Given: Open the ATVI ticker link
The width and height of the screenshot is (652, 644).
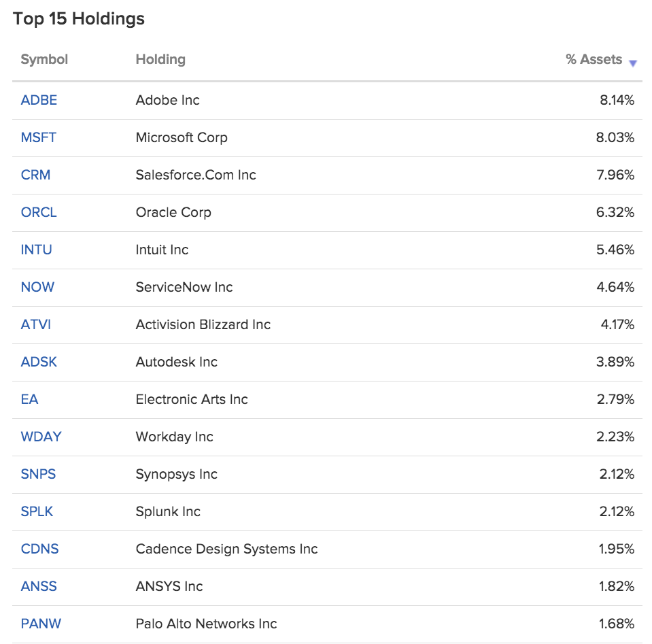Looking at the screenshot, I should (36, 325).
